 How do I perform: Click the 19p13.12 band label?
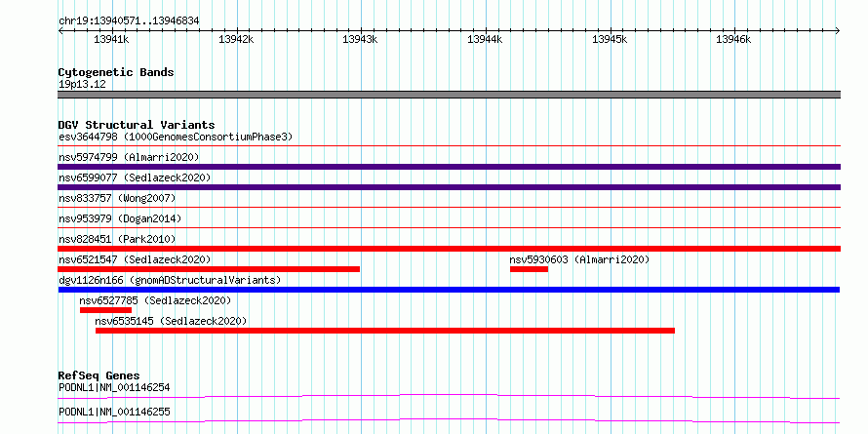pyautogui.click(x=82, y=85)
